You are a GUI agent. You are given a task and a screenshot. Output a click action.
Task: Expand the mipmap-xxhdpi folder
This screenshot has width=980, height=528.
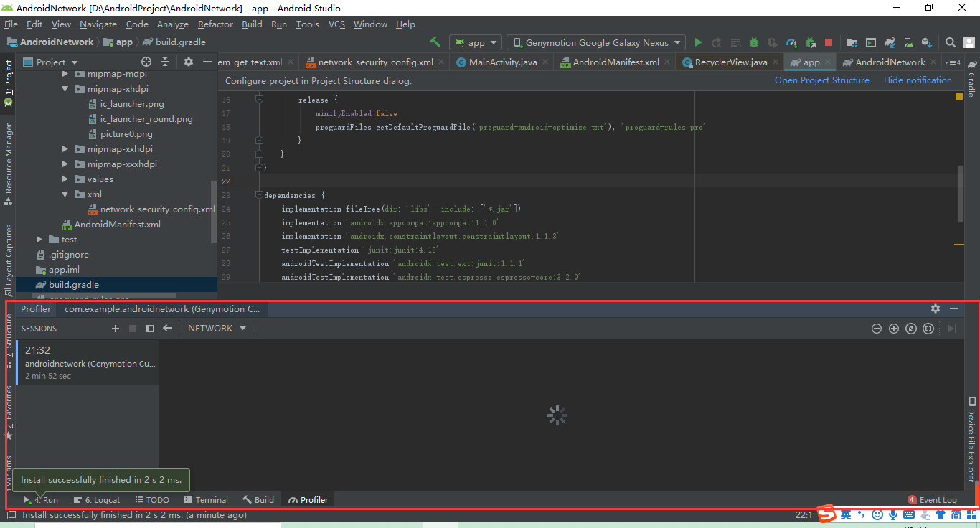tap(65, 149)
